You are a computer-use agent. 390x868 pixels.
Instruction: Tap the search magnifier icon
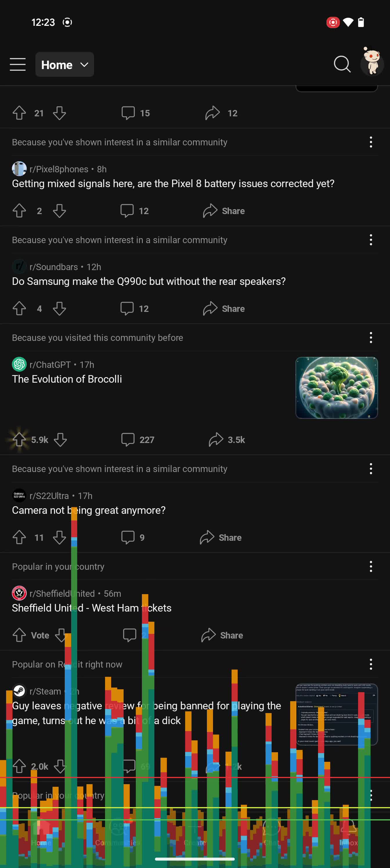click(342, 64)
